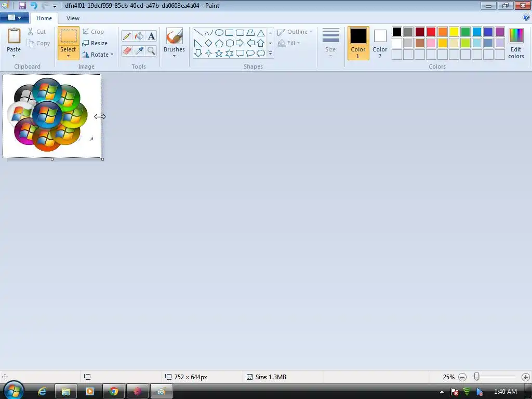Screen dimensions: 532x399
Task: Choose the Hexagon shape
Action: pyautogui.click(x=229, y=43)
